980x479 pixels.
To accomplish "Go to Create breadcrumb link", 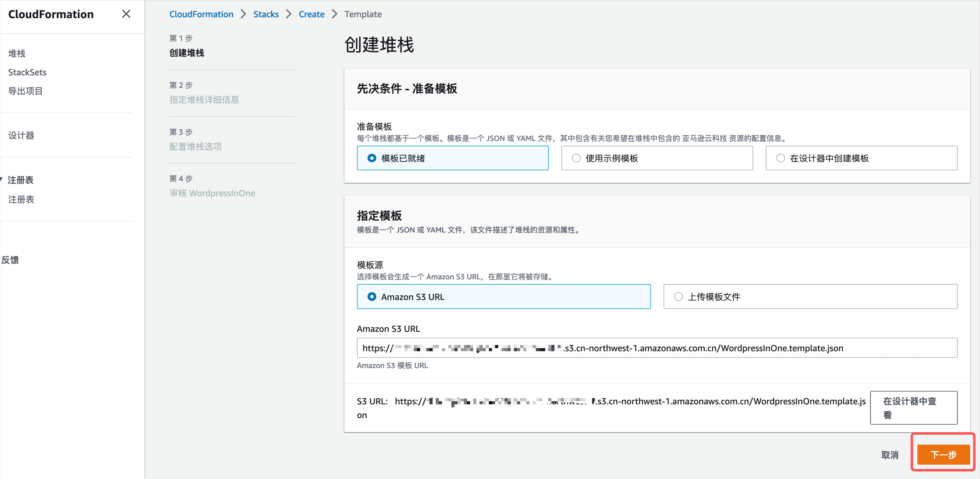I will click(312, 14).
